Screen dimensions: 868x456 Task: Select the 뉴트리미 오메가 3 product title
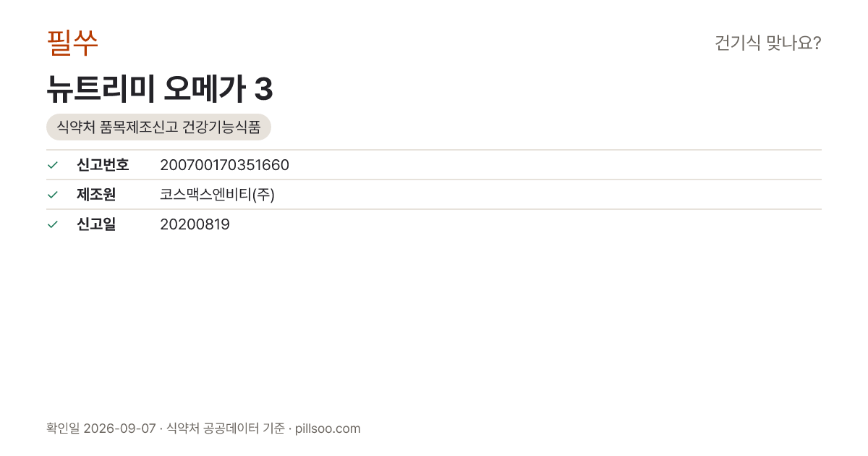[x=160, y=89]
